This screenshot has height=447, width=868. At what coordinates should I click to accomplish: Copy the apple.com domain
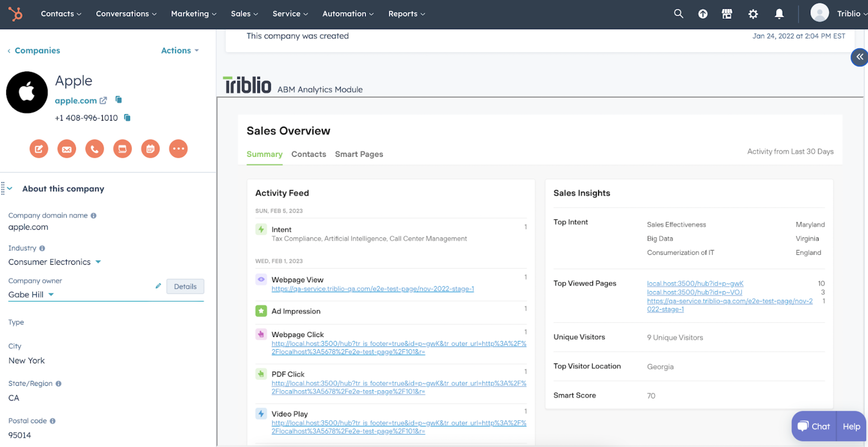[118, 100]
